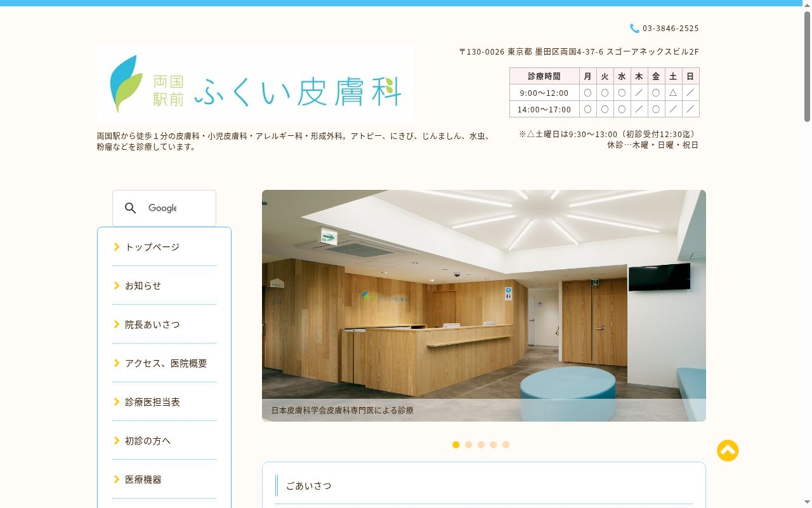Click the 月 column header in schedule
The width and height of the screenshot is (812, 508).
[x=587, y=76]
